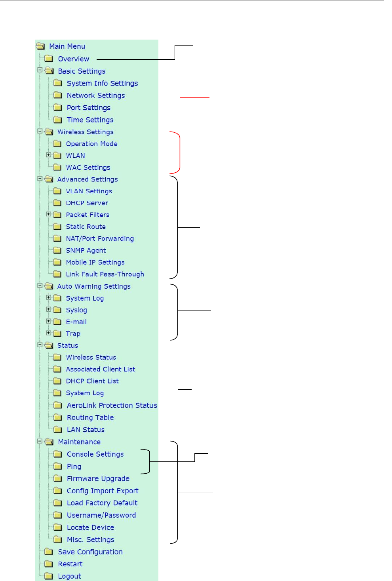Click Logout in the menu
The image size is (392, 581).
pyautogui.click(x=69, y=576)
